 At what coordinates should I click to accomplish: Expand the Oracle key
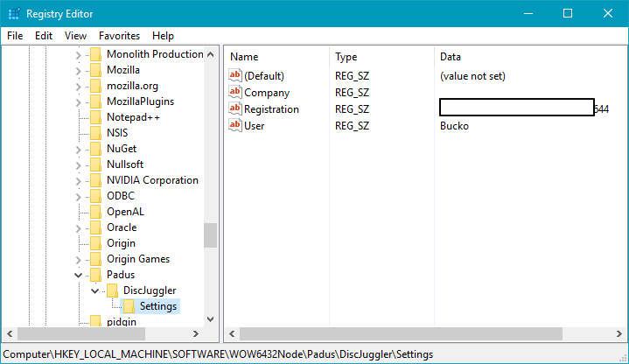pyautogui.click(x=78, y=228)
